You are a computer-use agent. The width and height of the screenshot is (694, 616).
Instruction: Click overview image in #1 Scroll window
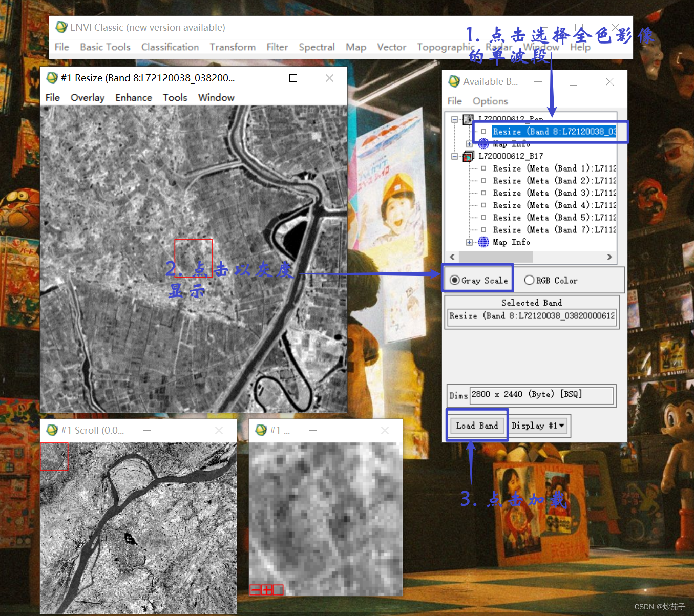click(x=138, y=528)
